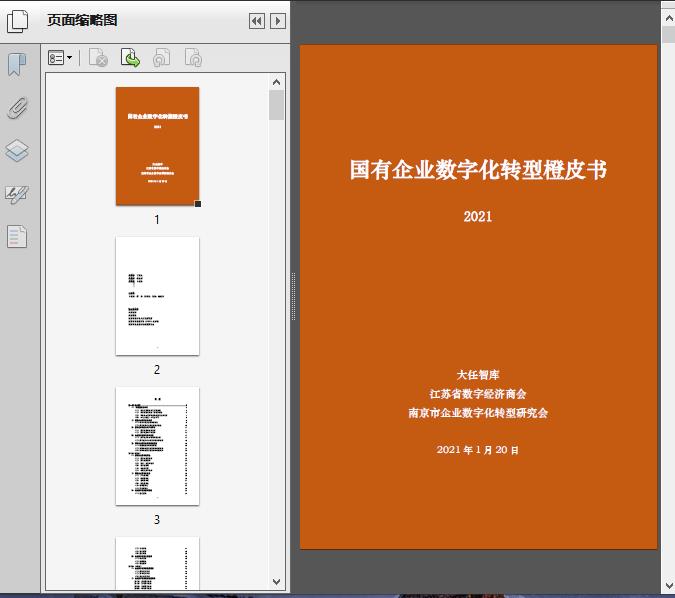
Task: Open the Layers panel
Action: [x=17, y=151]
